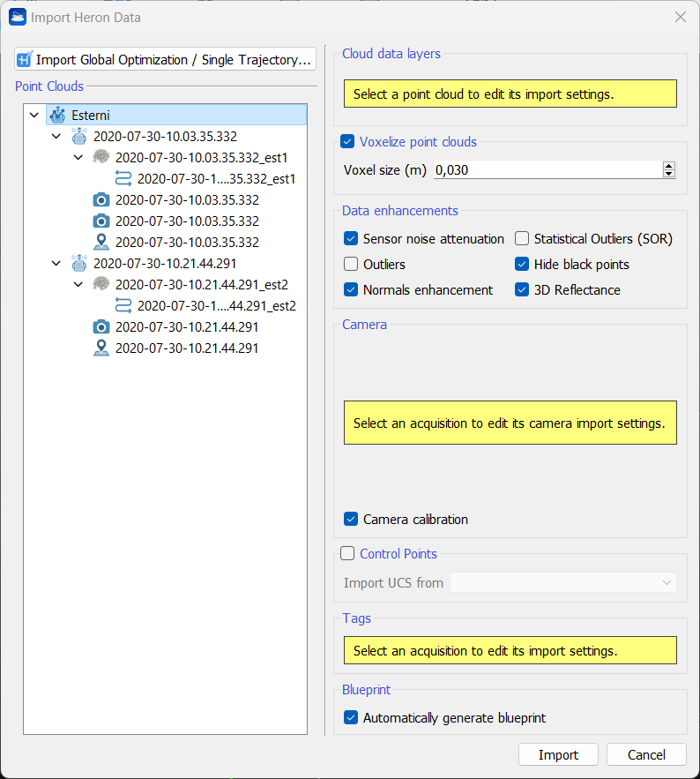The height and width of the screenshot is (779, 700).
Task: Click the Import button
Action: click(558, 755)
